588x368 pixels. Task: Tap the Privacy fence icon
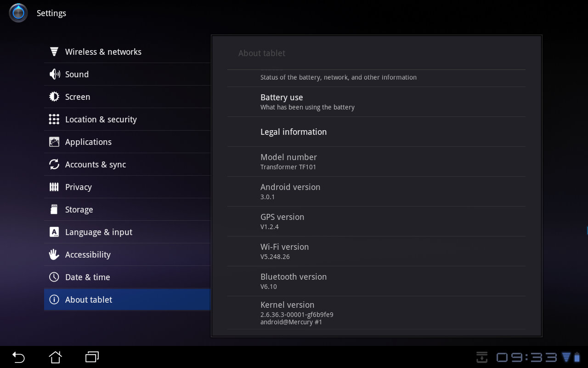pyautogui.click(x=54, y=187)
